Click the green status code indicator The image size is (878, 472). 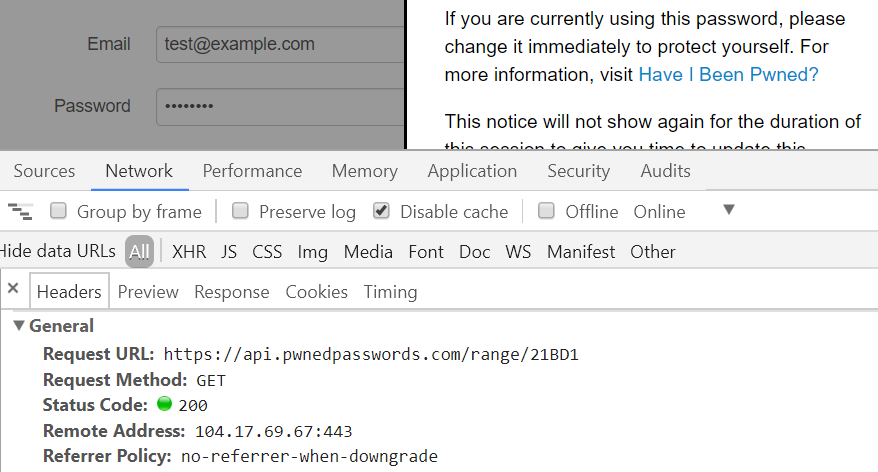165,404
